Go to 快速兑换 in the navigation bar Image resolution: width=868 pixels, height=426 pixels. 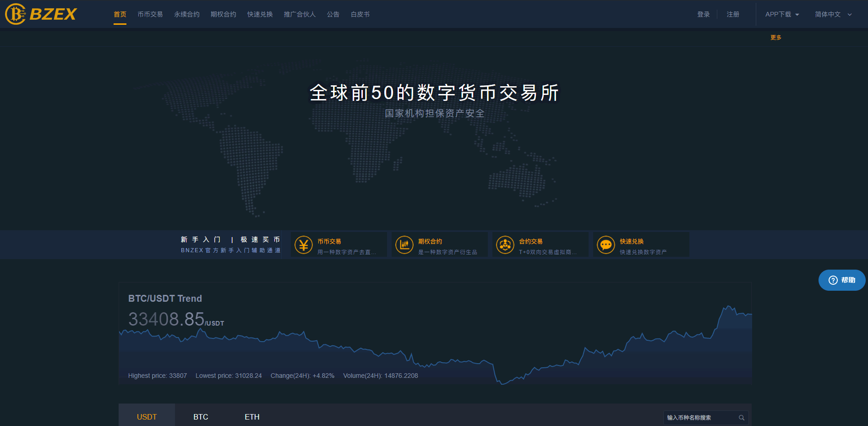pyautogui.click(x=260, y=15)
